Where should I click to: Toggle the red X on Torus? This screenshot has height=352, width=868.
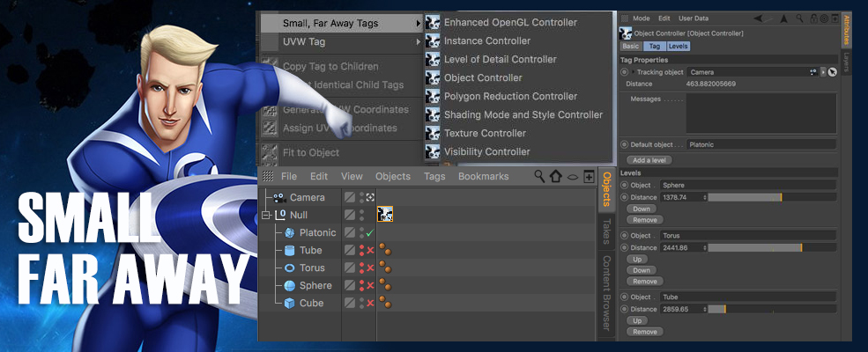370,268
